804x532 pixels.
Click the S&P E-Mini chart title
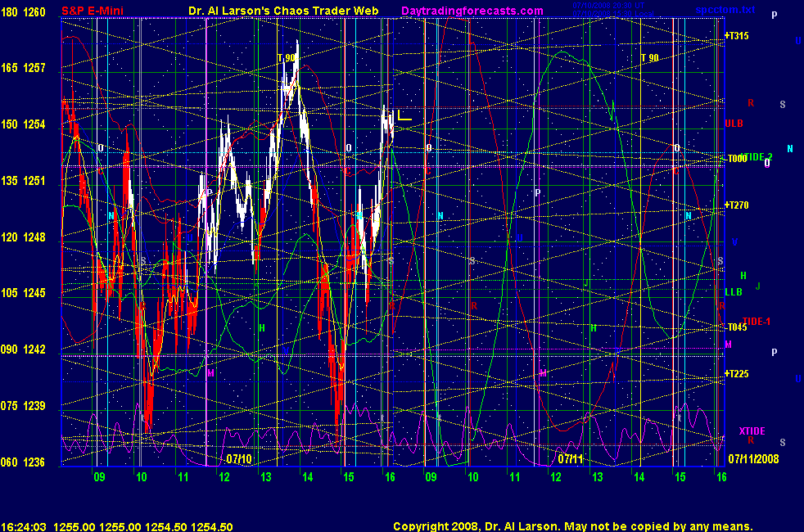93,11
